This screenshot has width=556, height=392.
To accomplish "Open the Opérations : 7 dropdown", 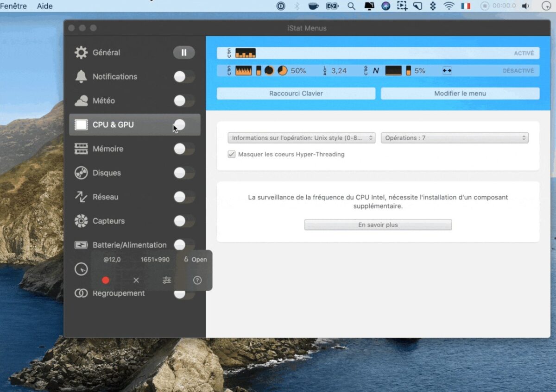I will pos(455,138).
